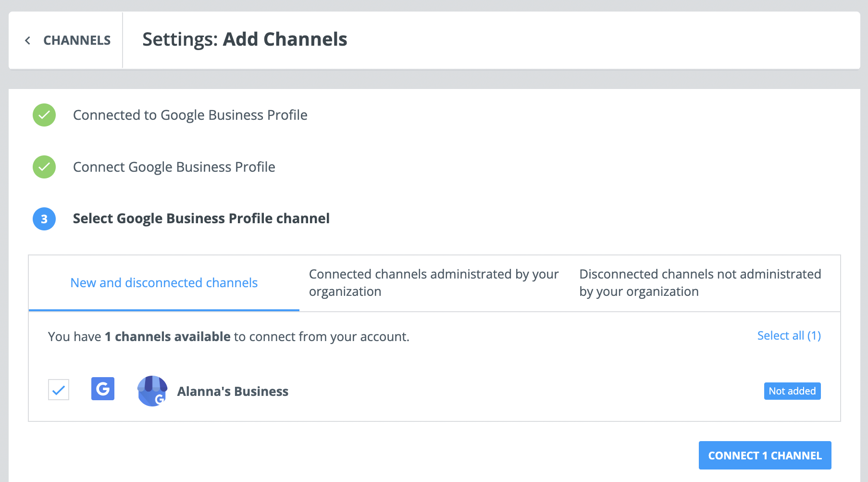The image size is (868, 482).
Task: Click the 'Not added' status badge
Action: pyautogui.click(x=792, y=391)
